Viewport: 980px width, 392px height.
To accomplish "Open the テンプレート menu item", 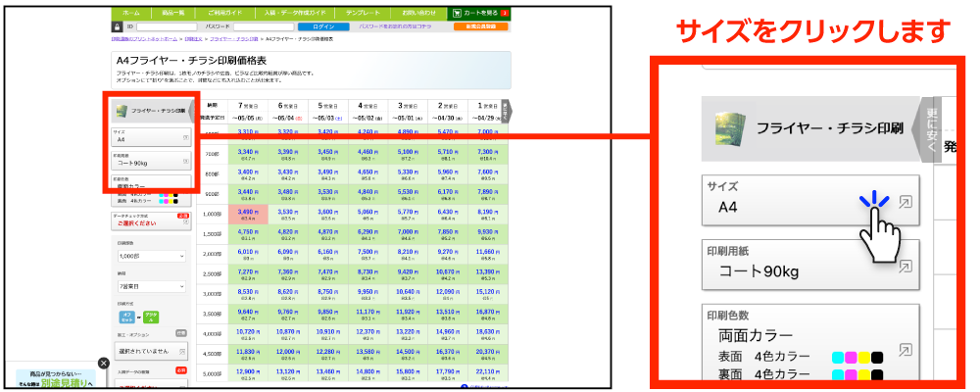I will coord(363,13).
